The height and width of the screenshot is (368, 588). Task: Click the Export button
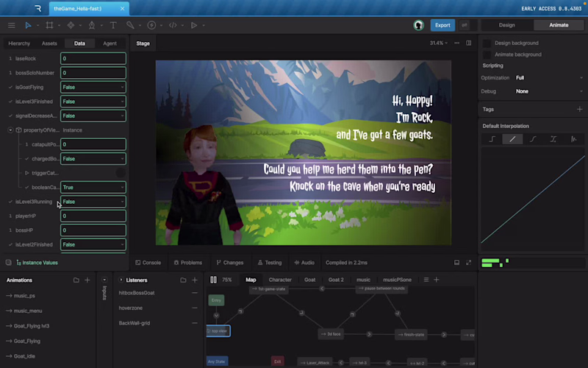tap(442, 25)
